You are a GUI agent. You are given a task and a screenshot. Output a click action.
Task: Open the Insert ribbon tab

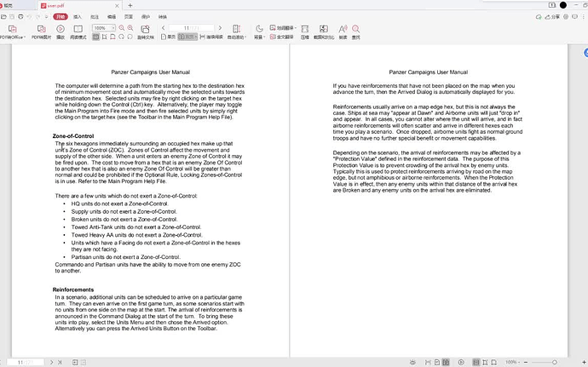coord(78,17)
